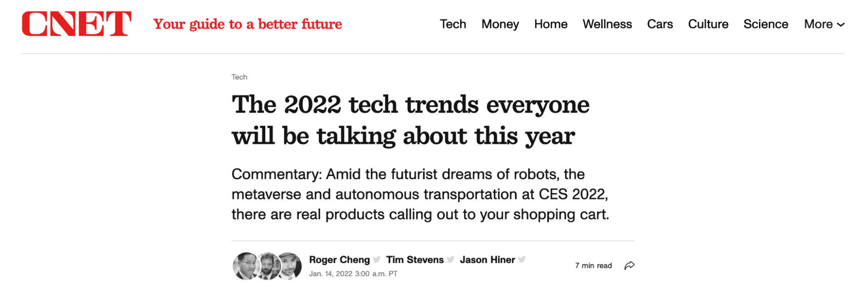The image size is (868, 289).
Task: Open the Culture section
Action: pos(708,24)
